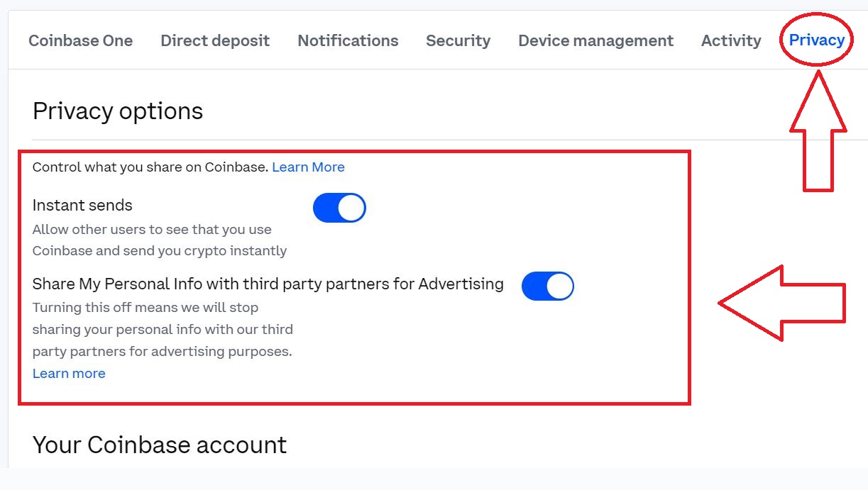This screenshot has height=490, width=868.
Task: Open Learn more link under advertising description
Action: (x=69, y=374)
